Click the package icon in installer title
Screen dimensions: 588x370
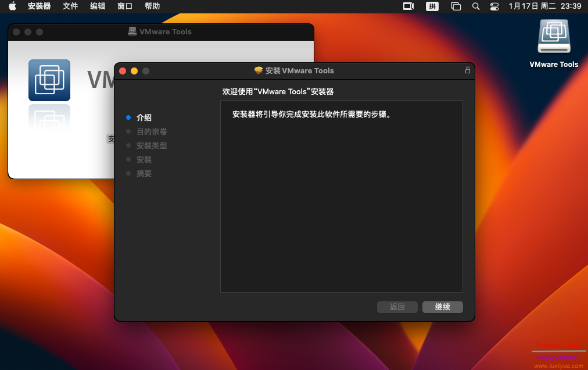click(259, 70)
